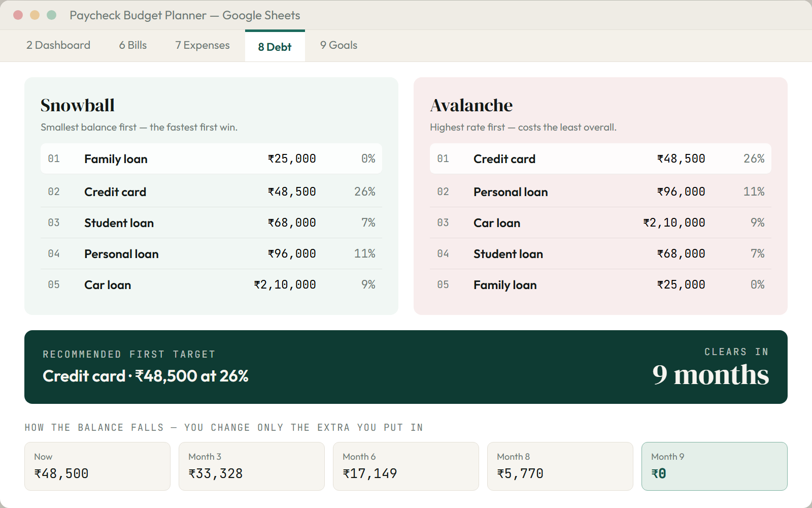812x508 pixels.
Task: Open the Now balance card
Action: 97,466
